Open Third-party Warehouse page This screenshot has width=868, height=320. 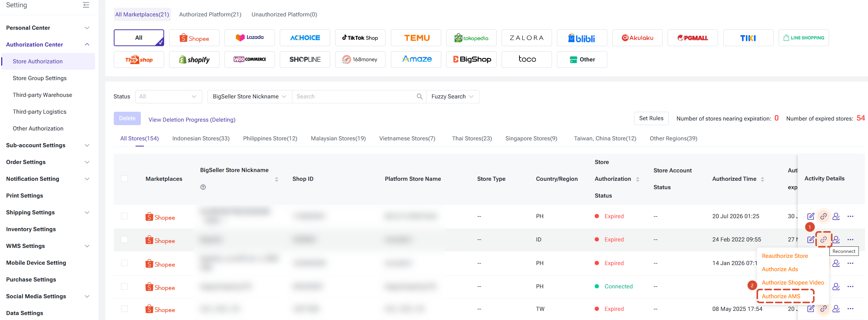[42, 95]
